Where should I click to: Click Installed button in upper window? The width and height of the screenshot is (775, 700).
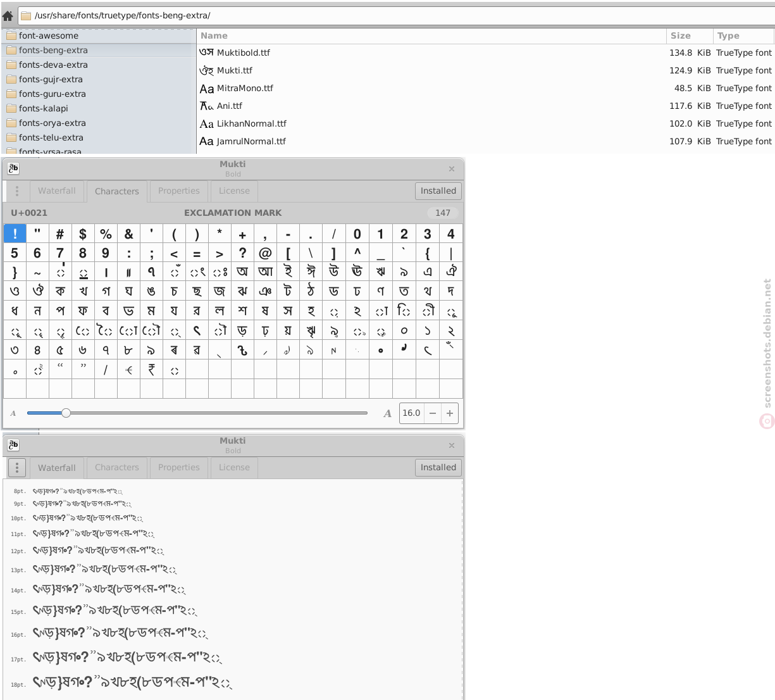438,191
